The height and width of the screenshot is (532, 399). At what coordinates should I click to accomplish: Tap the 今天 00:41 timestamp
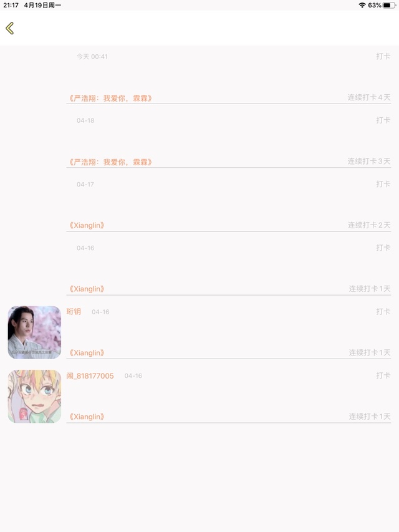tap(92, 57)
